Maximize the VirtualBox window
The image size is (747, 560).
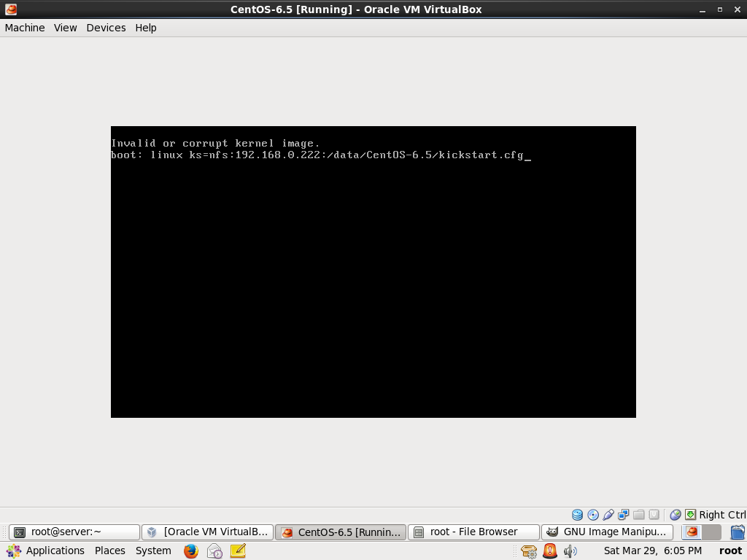coord(720,9)
